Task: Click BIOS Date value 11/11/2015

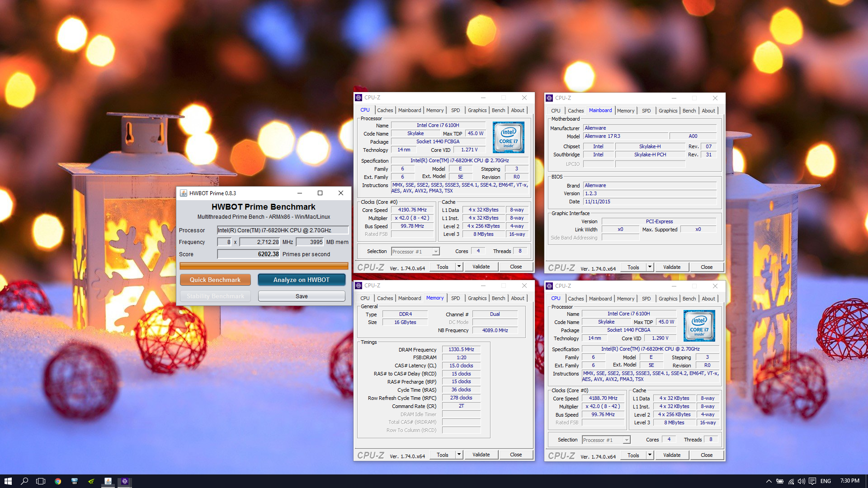Action: [650, 202]
